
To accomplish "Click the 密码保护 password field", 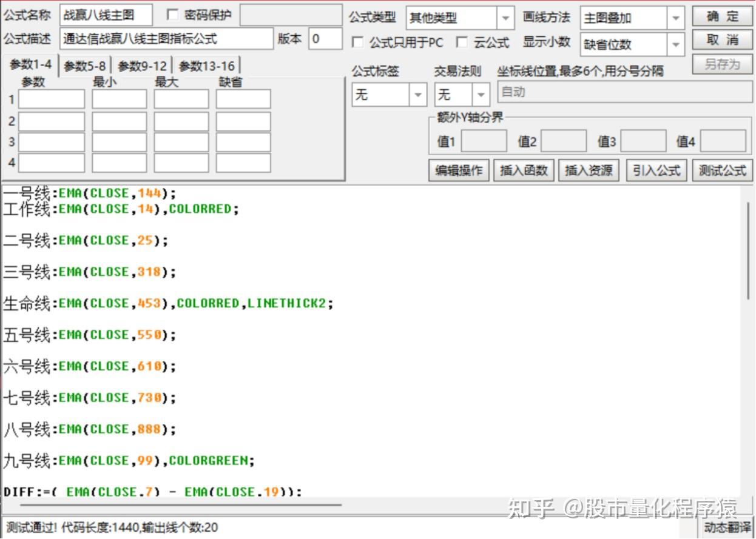I will click(x=291, y=15).
